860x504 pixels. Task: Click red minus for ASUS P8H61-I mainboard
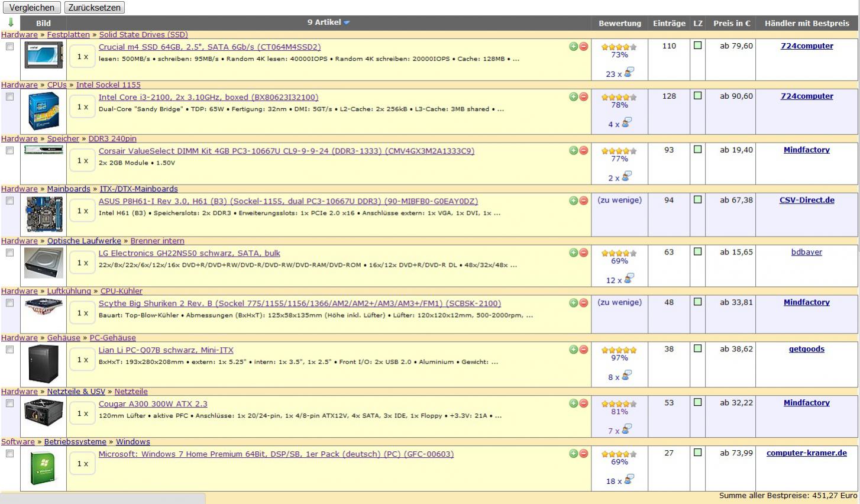pos(583,201)
